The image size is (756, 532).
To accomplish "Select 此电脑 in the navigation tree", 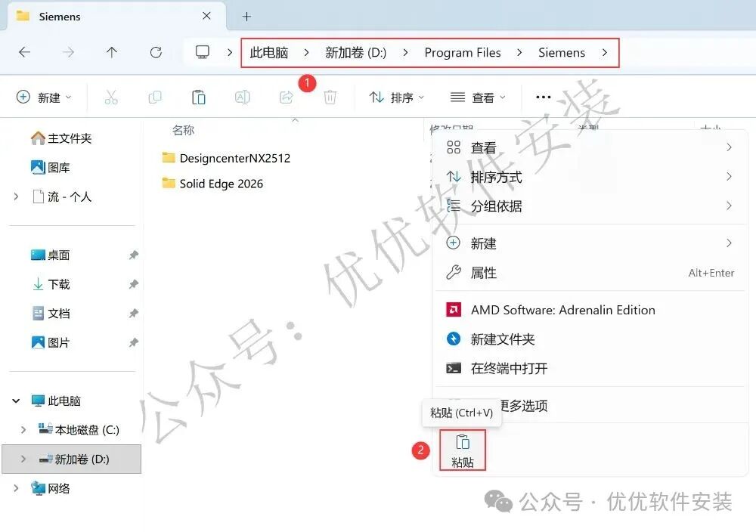I will coord(56,401).
